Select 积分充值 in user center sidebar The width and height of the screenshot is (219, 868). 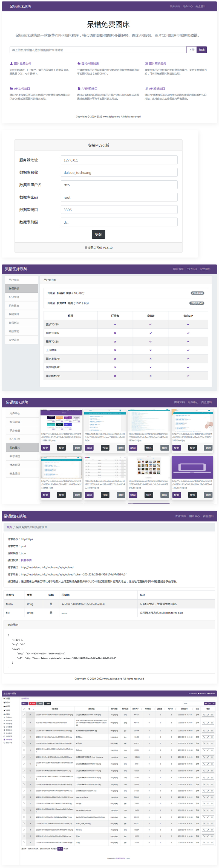pos(14,297)
